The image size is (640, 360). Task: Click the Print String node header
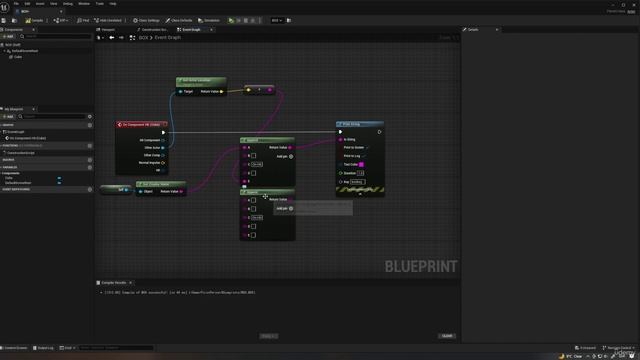coord(360,124)
